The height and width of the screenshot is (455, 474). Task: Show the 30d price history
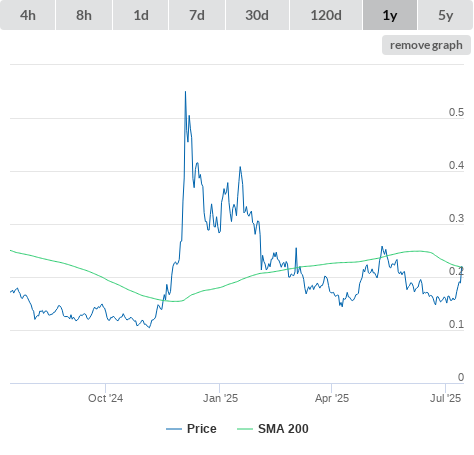257,15
